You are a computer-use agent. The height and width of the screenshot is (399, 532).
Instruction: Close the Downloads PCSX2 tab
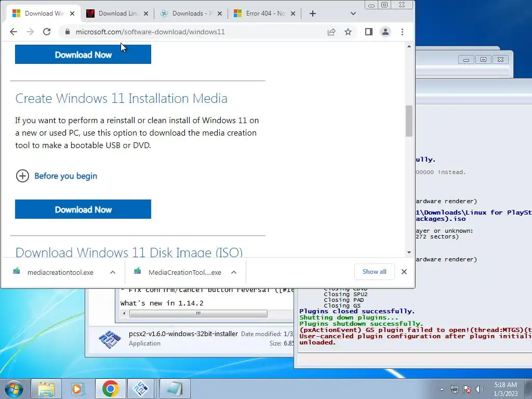(220, 14)
